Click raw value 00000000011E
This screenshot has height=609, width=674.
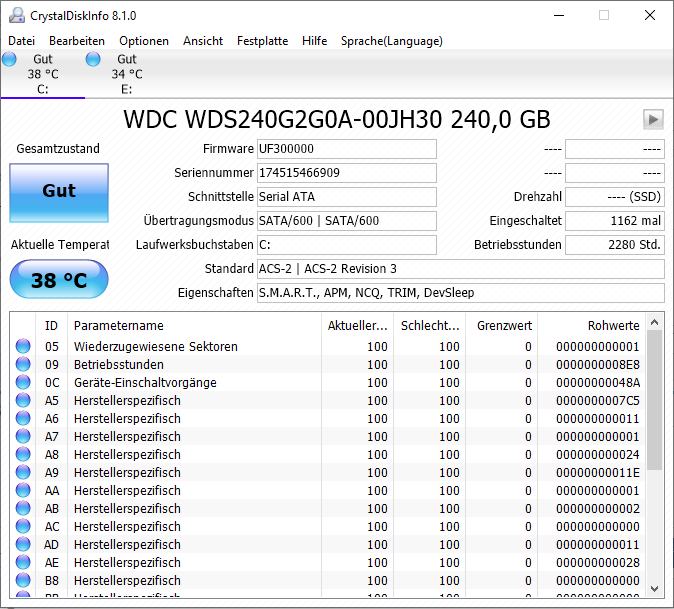pos(597,473)
